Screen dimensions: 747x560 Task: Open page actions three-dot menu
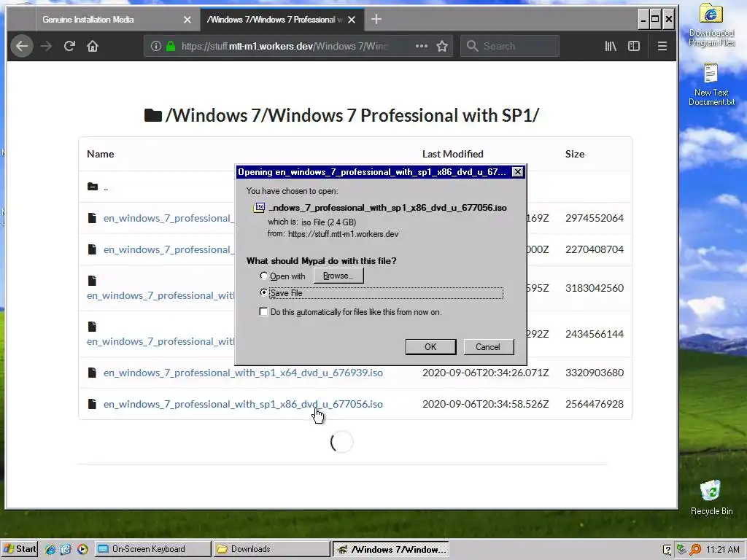[x=421, y=46]
